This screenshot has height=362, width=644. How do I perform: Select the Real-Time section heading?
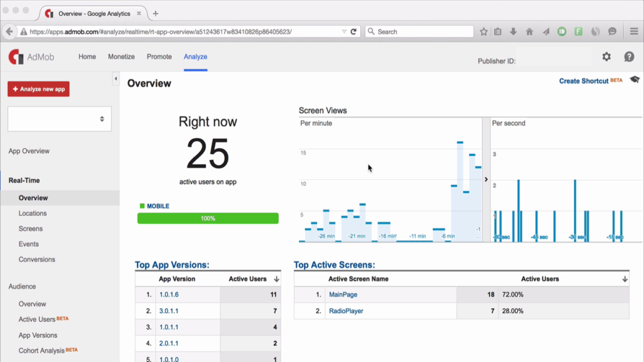coord(24,181)
